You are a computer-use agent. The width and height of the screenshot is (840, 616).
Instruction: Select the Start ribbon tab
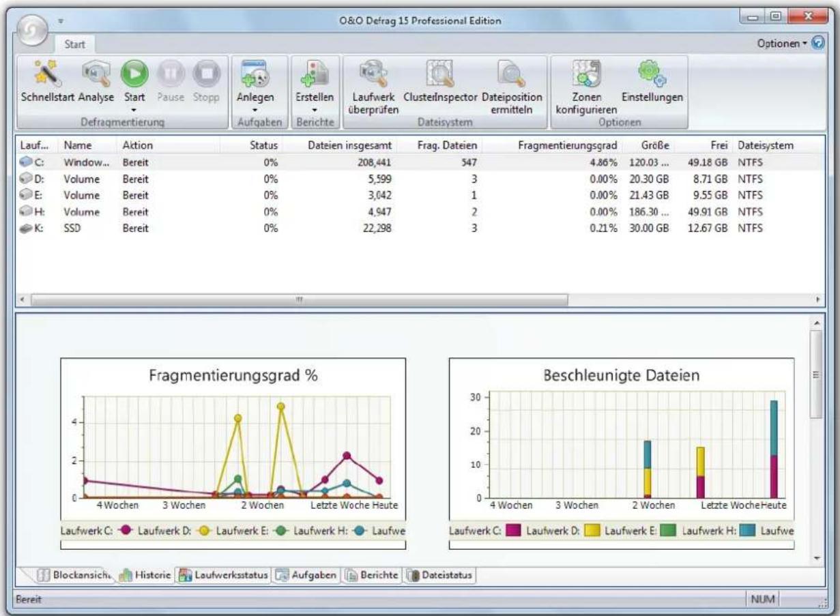coord(74,44)
